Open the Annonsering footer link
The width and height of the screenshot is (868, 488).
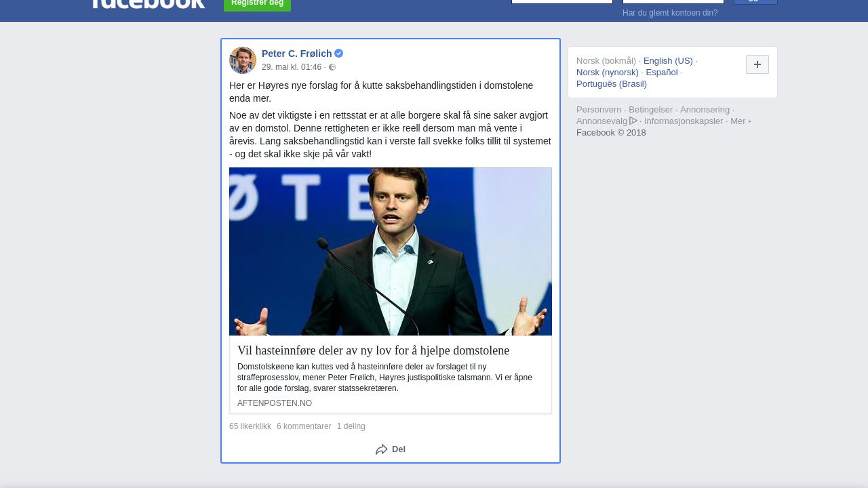pyautogui.click(x=705, y=110)
